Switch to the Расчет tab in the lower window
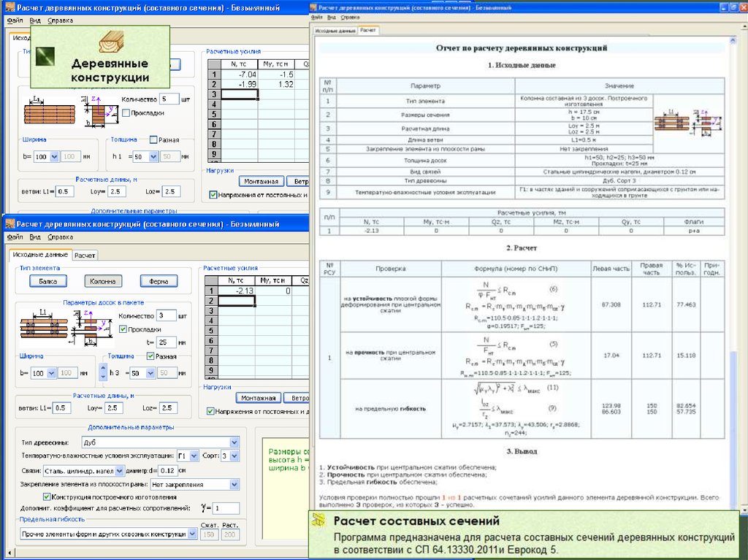Viewport: 748px width, 560px height. (85, 256)
